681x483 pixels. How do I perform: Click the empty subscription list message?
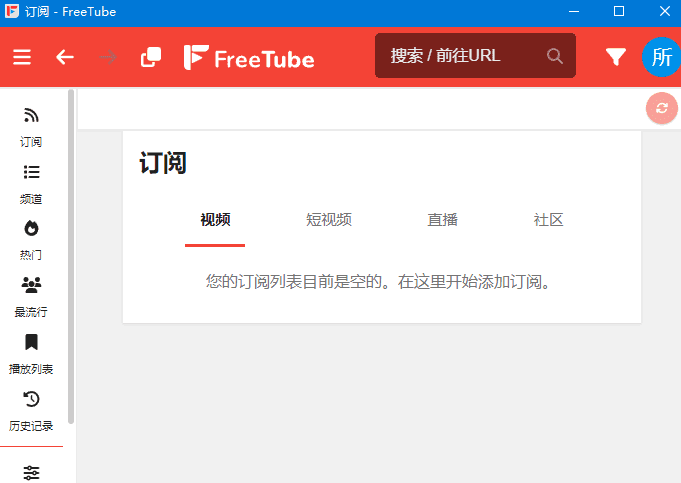pos(379,282)
